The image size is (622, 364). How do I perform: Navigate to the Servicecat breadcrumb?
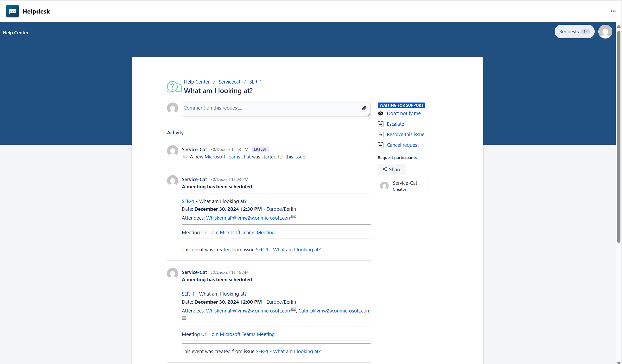point(229,82)
